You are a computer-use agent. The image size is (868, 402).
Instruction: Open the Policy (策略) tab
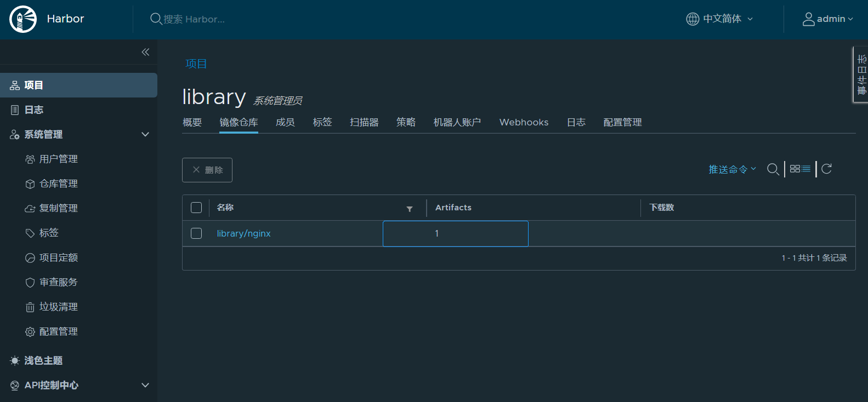406,122
